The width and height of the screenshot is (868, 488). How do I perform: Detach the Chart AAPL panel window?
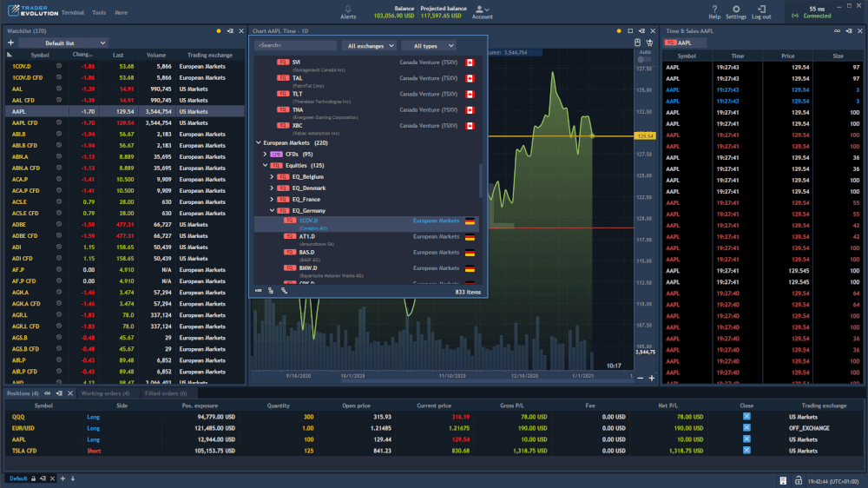coord(641,31)
